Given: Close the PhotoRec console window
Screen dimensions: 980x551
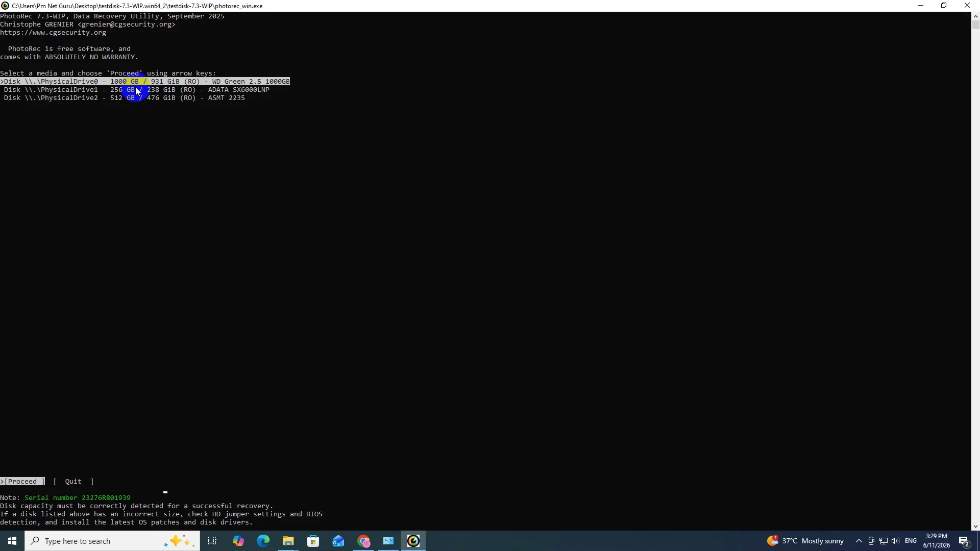Looking at the screenshot, I should coord(967,6).
